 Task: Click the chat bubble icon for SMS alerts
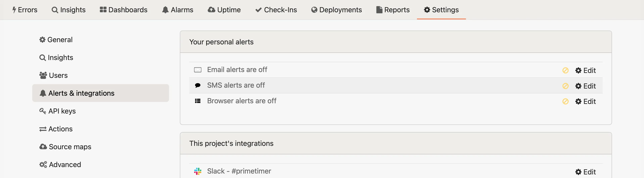(198, 85)
